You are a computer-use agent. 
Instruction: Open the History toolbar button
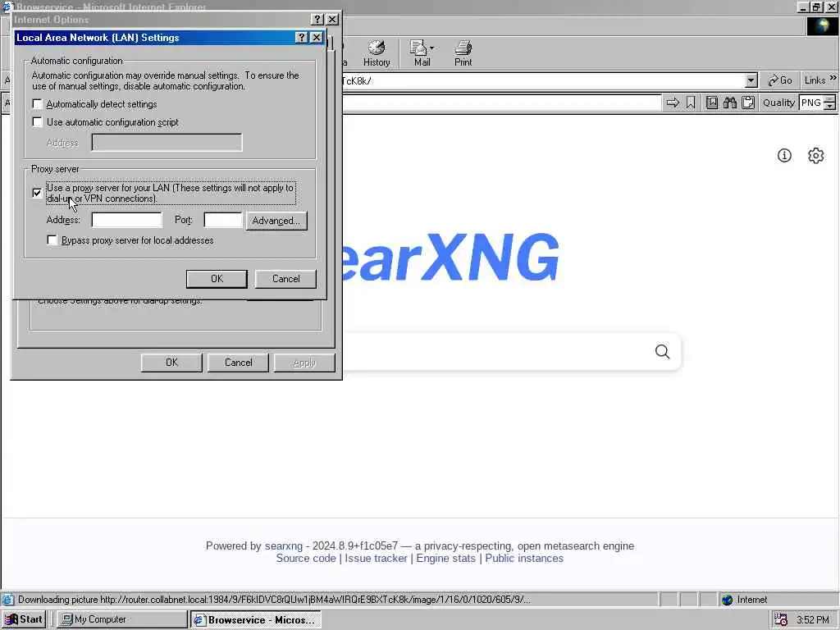point(377,53)
